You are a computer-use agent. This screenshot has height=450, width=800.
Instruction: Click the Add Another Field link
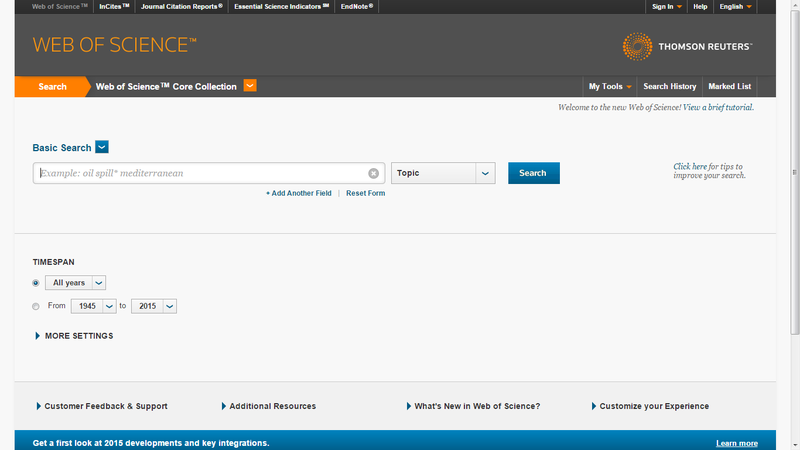(x=298, y=193)
